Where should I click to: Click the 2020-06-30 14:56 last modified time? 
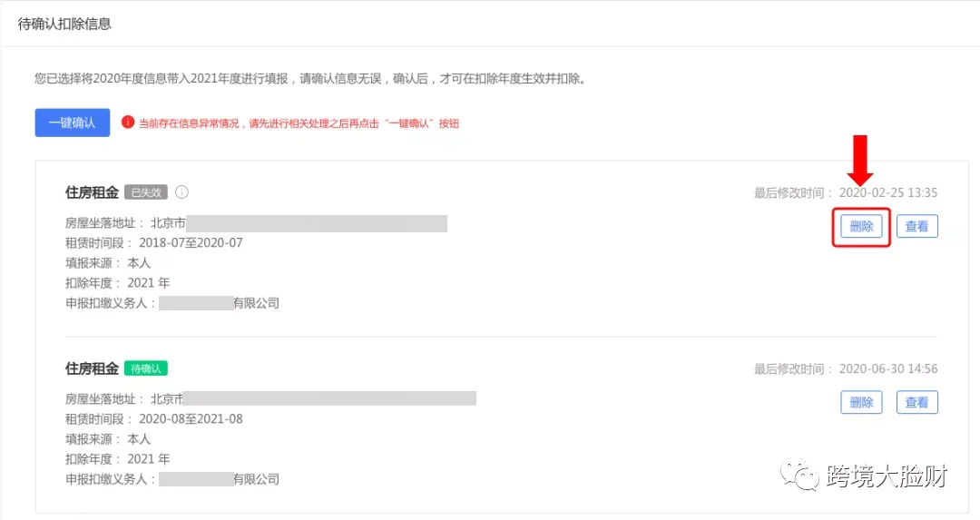point(888,368)
